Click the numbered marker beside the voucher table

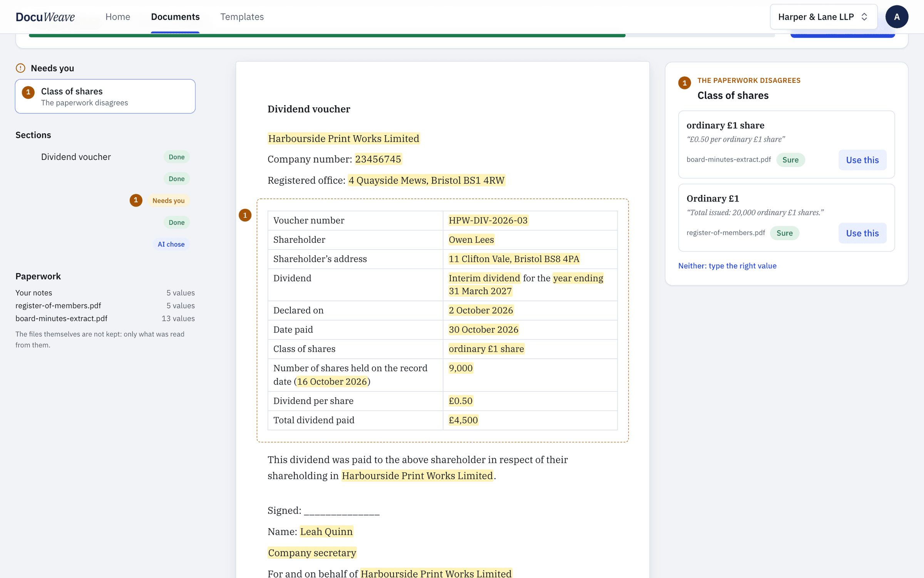pyautogui.click(x=245, y=215)
